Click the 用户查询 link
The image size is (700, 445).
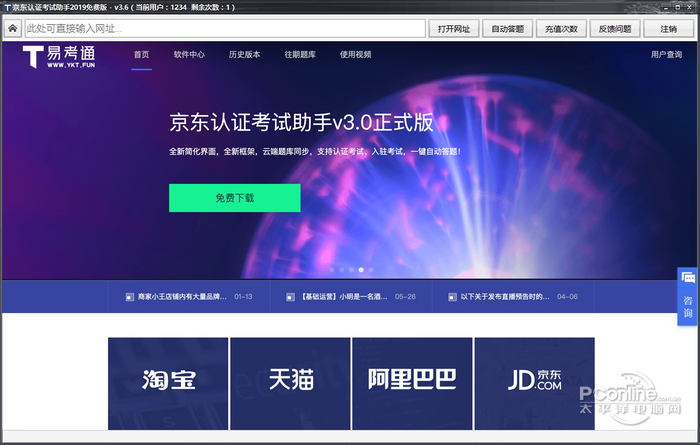[x=666, y=54]
